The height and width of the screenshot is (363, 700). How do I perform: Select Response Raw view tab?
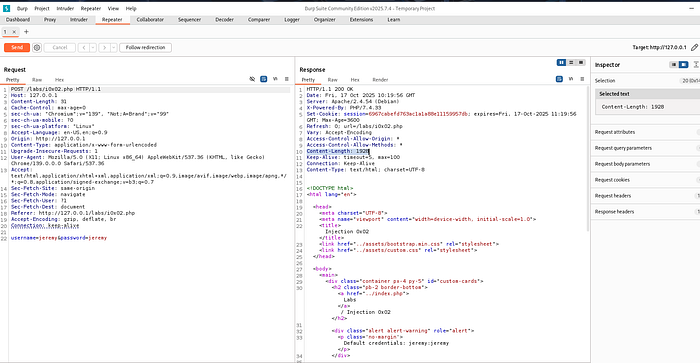click(333, 79)
